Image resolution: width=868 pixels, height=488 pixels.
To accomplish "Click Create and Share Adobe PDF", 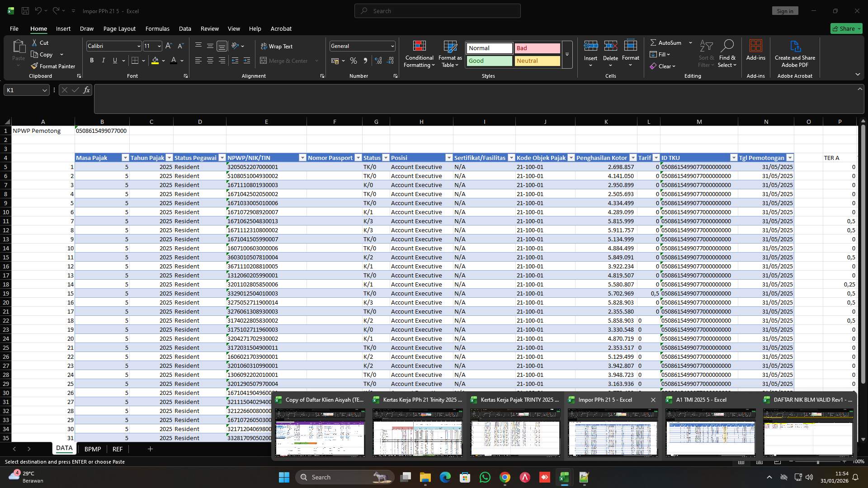I will [x=795, y=53].
